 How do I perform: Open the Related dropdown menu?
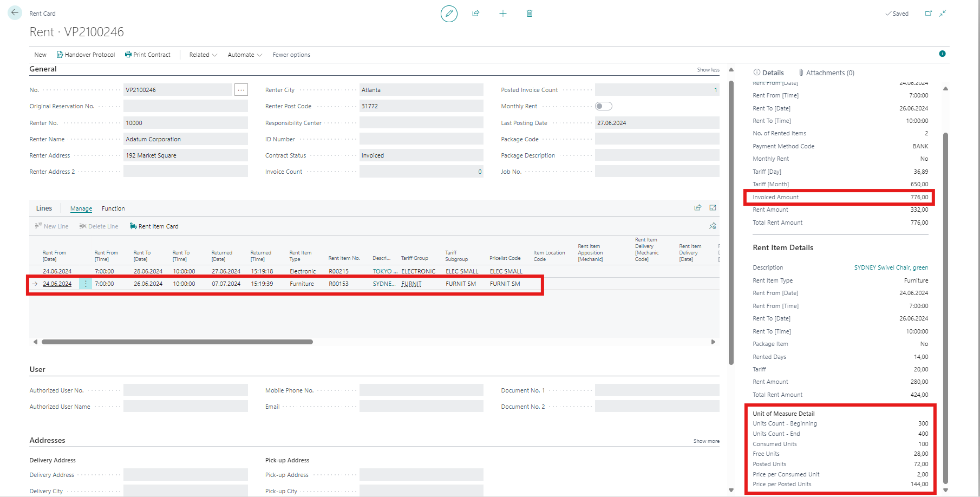(203, 55)
